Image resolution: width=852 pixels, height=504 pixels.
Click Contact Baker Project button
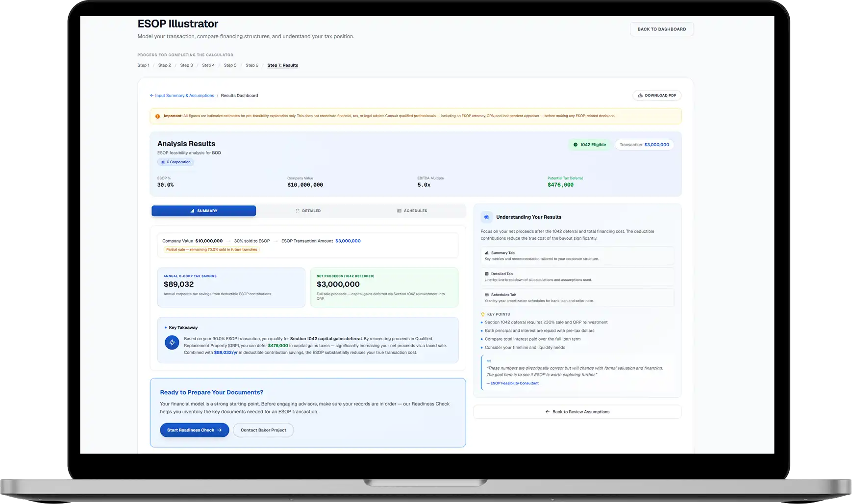click(263, 430)
